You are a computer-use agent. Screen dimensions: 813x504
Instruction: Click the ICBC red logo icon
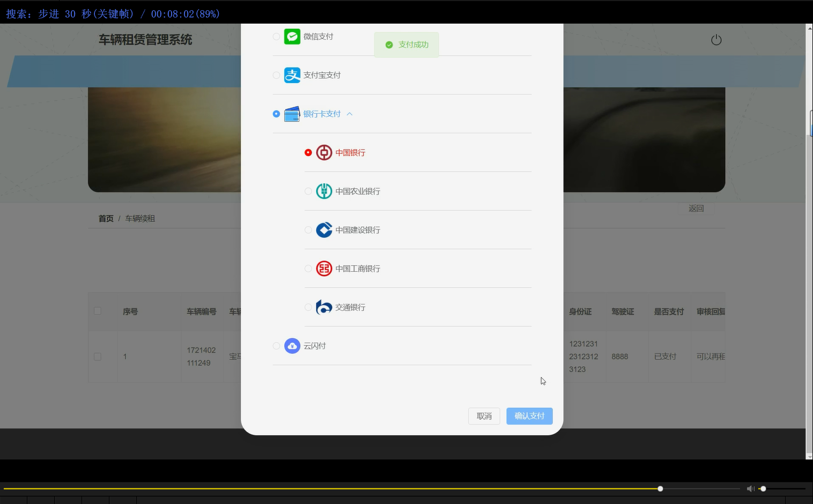[324, 268]
